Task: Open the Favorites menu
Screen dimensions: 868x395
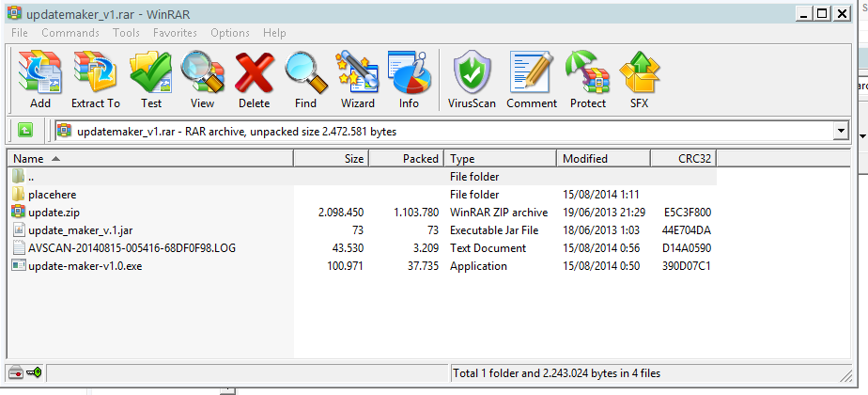Action: click(x=175, y=33)
